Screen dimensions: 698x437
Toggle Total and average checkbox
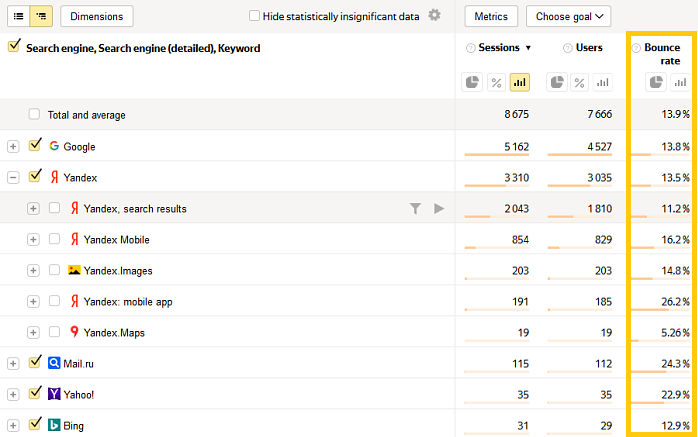coord(35,115)
